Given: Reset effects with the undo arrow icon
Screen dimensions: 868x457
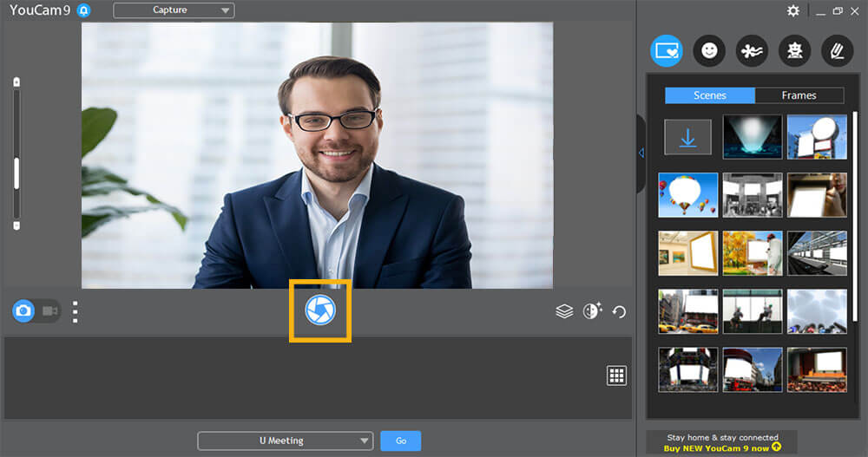Looking at the screenshot, I should 619,311.
